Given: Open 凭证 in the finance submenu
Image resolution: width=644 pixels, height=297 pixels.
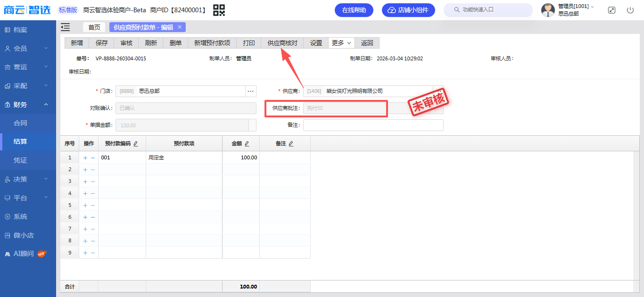Looking at the screenshot, I should click(x=20, y=160).
